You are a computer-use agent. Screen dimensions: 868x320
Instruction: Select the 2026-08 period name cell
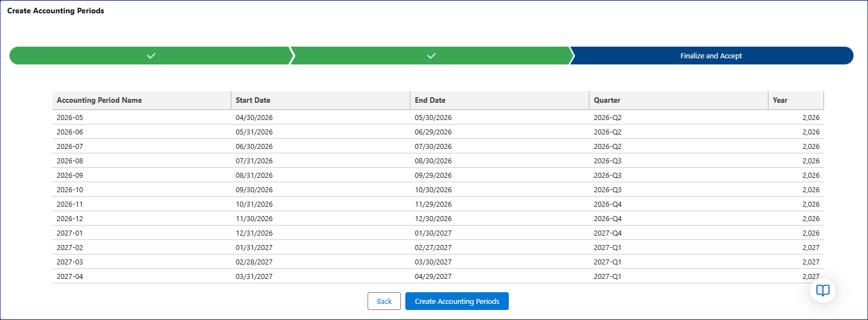point(70,161)
